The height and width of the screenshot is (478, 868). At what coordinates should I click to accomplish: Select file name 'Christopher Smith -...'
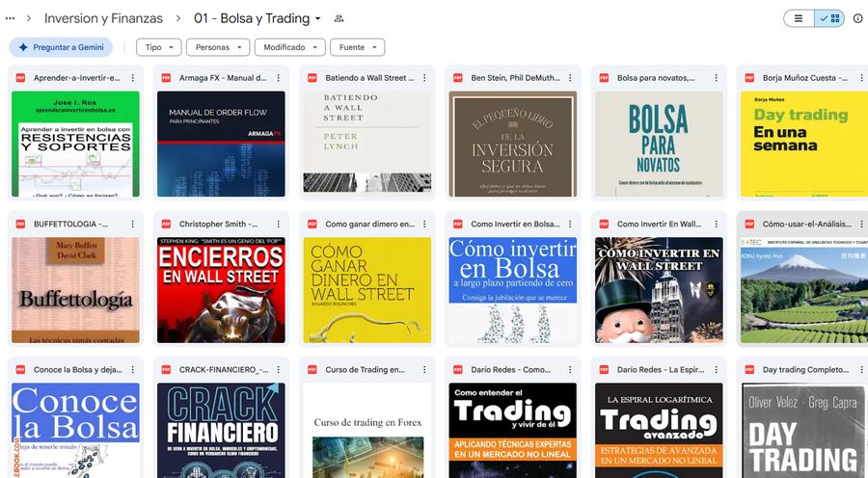218,224
